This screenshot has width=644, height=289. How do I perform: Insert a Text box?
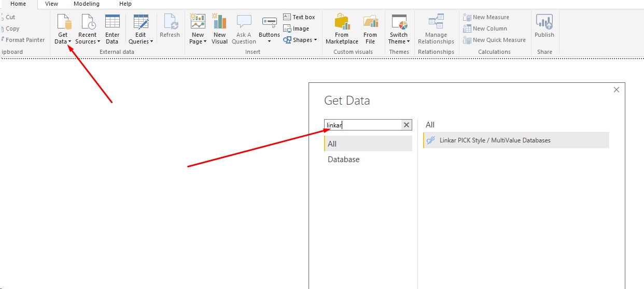(x=299, y=17)
